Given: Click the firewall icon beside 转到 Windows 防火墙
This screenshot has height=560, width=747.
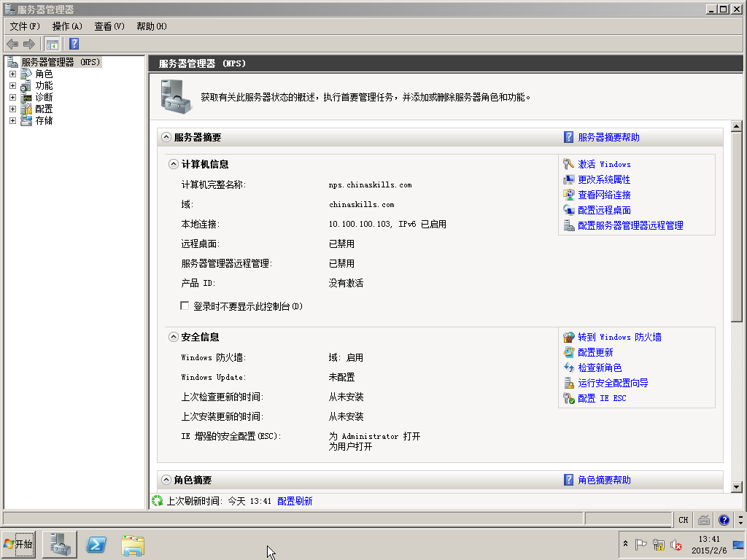Looking at the screenshot, I should click(x=568, y=337).
